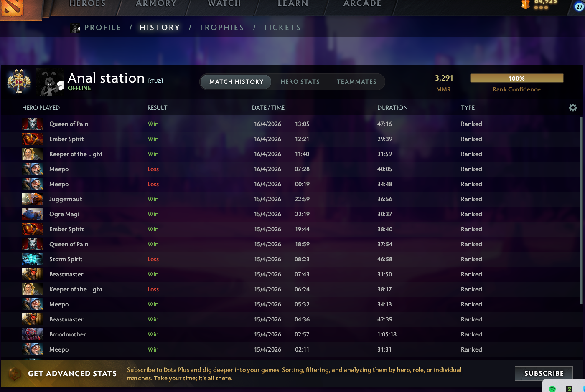The height and width of the screenshot is (392, 585).
Task: Switch to the TEAMMATES tab
Action: pyautogui.click(x=356, y=82)
